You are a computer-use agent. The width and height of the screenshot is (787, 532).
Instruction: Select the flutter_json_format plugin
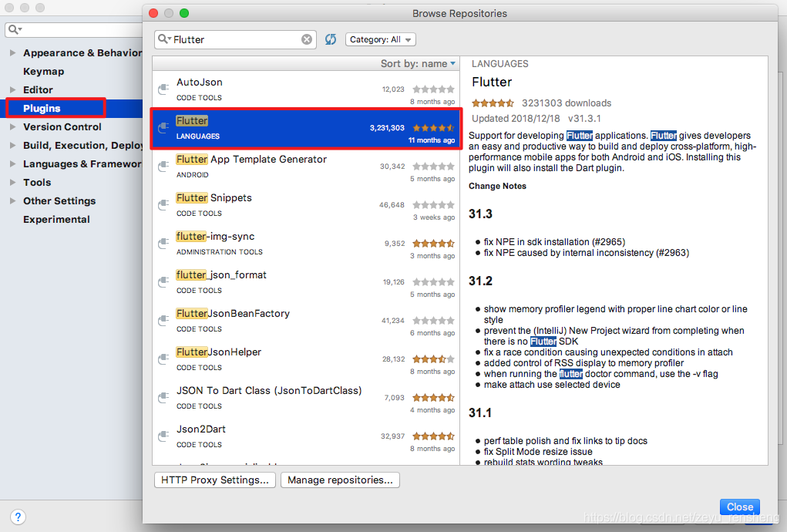click(x=306, y=282)
